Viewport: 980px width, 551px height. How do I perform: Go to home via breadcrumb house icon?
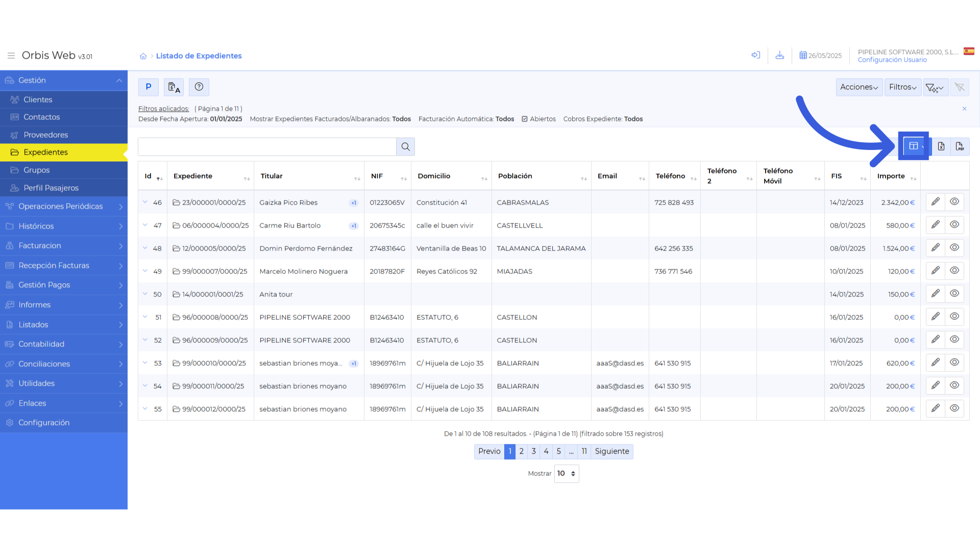point(143,56)
